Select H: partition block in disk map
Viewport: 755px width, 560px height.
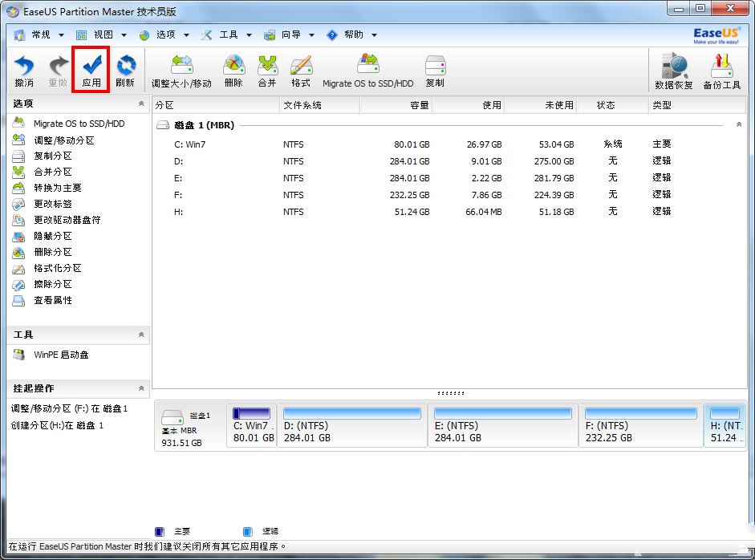[725, 426]
